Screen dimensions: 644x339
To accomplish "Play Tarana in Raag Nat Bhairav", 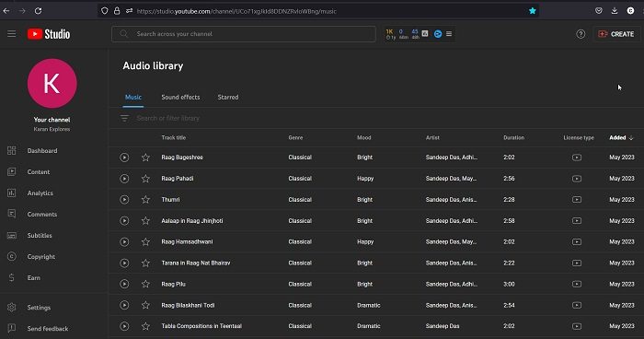I will pos(124,263).
